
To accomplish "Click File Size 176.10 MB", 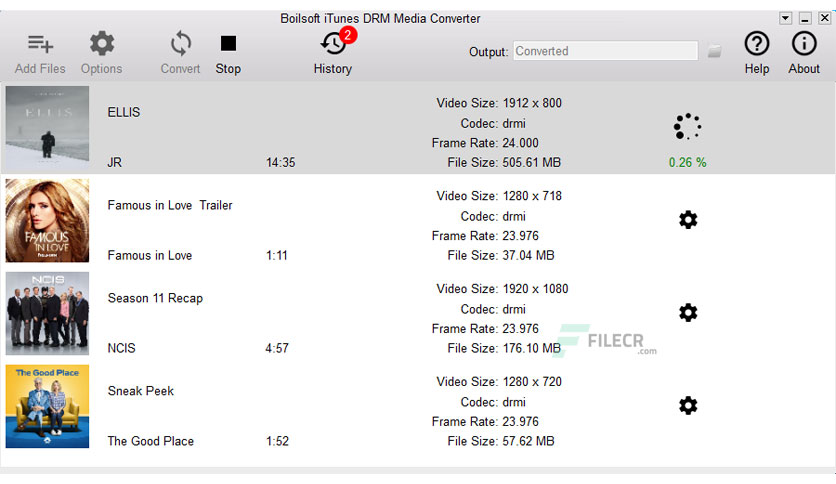I will click(504, 348).
